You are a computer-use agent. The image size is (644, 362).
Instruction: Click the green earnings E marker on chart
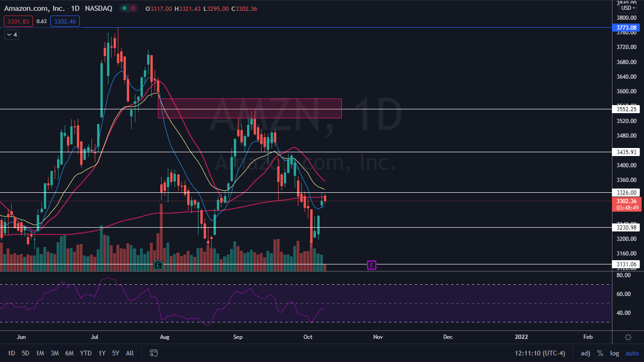point(158,265)
